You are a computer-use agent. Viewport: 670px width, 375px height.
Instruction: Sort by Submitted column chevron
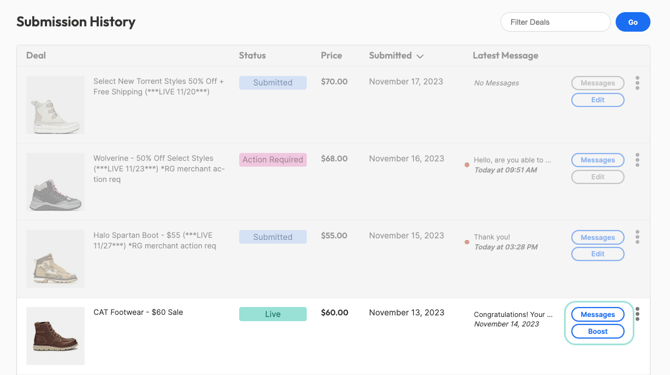420,56
